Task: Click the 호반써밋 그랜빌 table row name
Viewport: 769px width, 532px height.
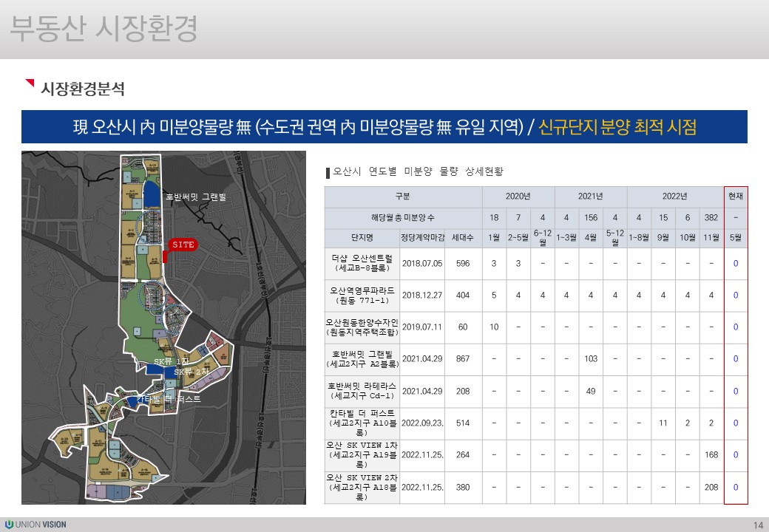Action: 362,359
